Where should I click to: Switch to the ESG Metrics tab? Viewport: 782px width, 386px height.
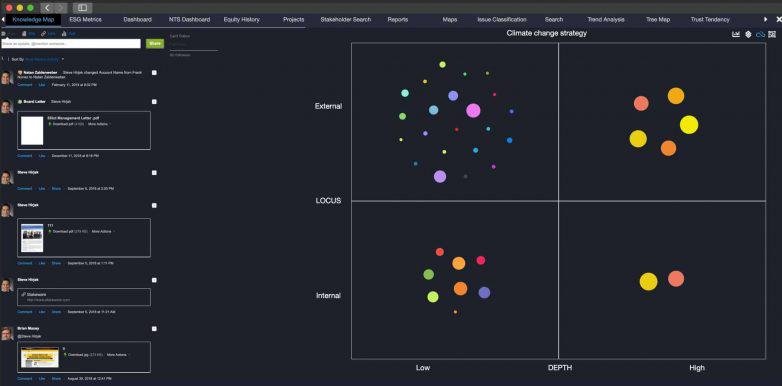tap(85, 19)
